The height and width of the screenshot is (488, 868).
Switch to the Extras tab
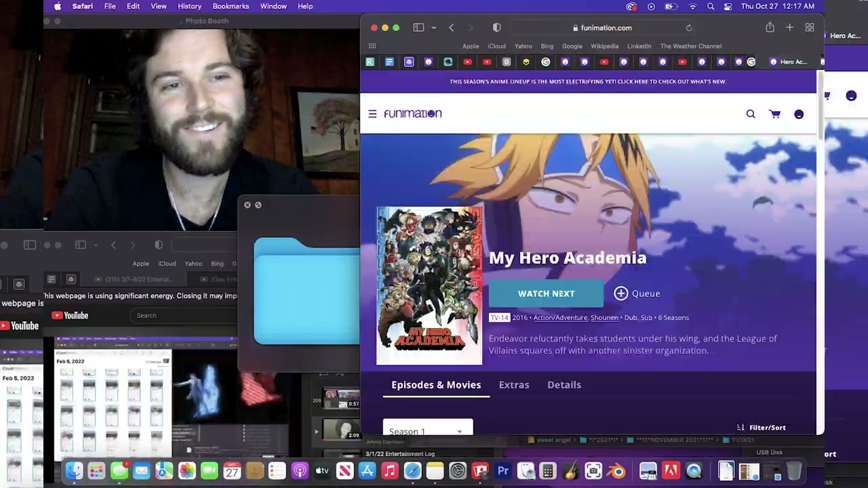tap(514, 385)
